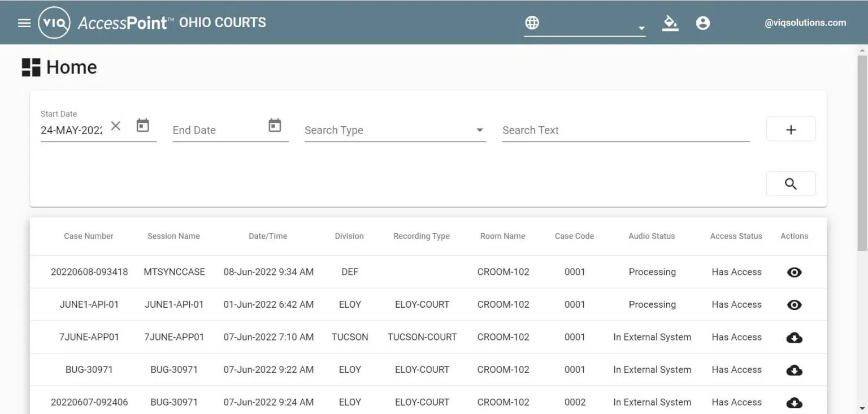
Task: Sort by Date/Time column header
Action: tap(268, 236)
